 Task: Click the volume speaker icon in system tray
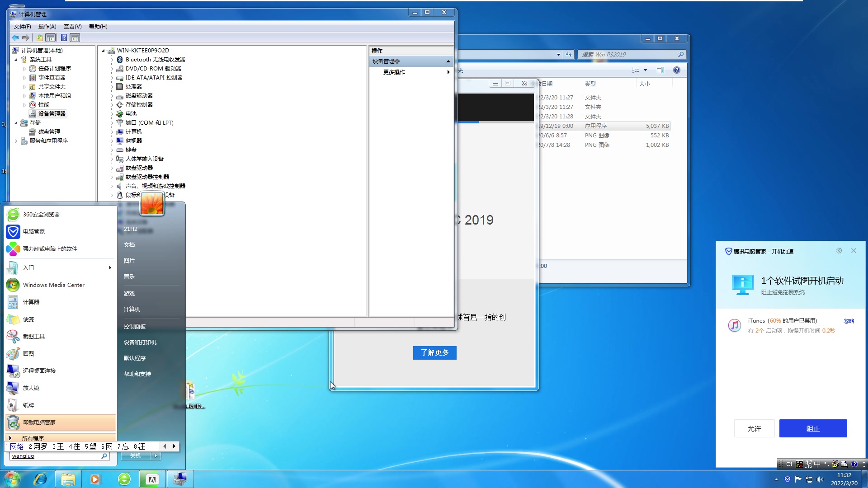pyautogui.click(x=820, y=479)
